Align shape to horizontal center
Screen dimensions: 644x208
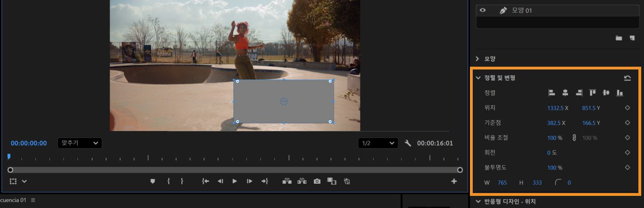pos(565,93)
